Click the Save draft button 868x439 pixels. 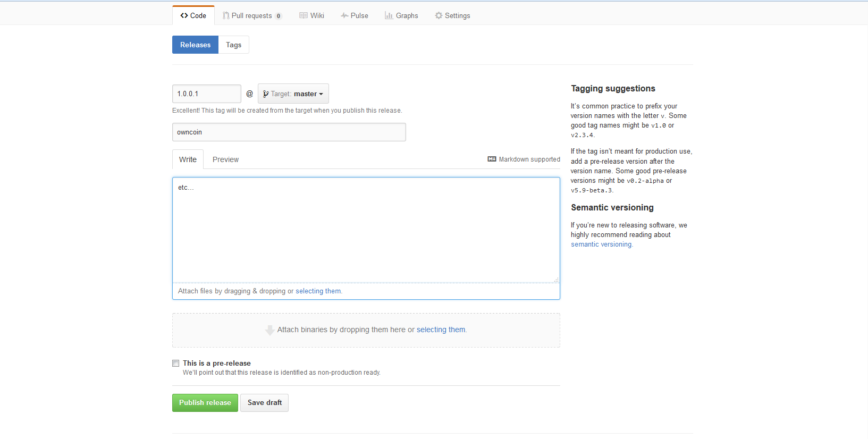click(x=265, y=403)
